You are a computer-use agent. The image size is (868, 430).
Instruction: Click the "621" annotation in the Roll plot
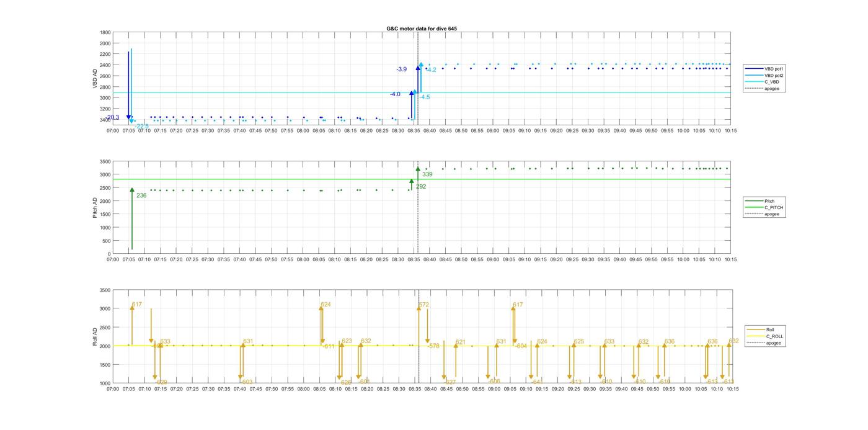coord(461,342)
